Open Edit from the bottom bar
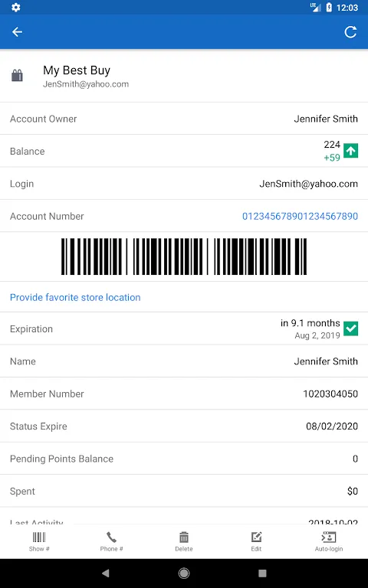The height and width of the screenshot is (588, 368). pyautogui.click(x=257, y=541)
